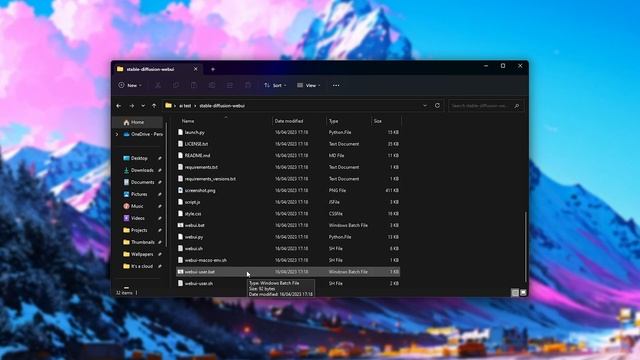Expand chevron after 'ai test' breadcrumb
Viewport: 640px width, 360px height.
pyautogui.click(x=195, y=106)
